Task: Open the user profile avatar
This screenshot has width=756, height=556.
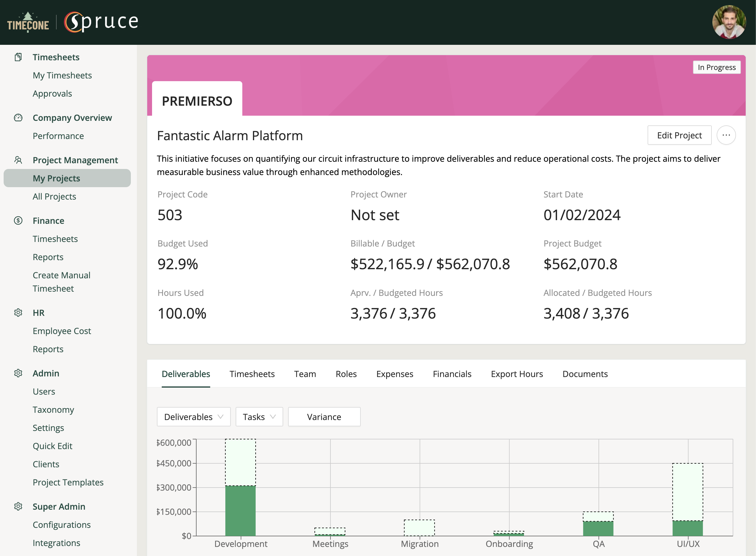Action: 729,22
